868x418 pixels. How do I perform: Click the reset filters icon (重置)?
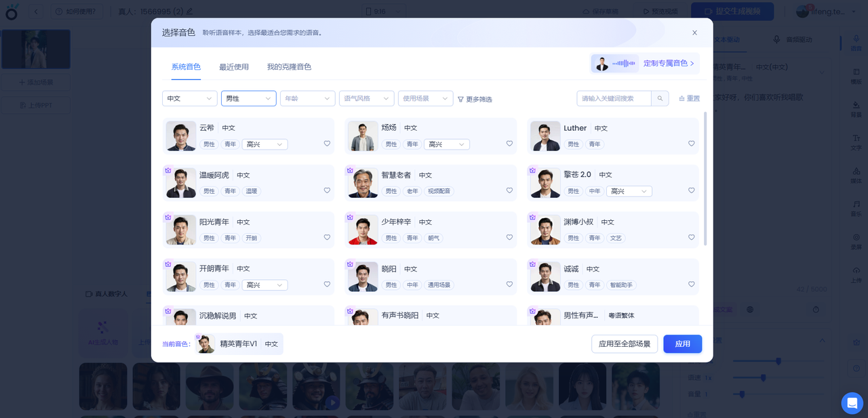682,99
